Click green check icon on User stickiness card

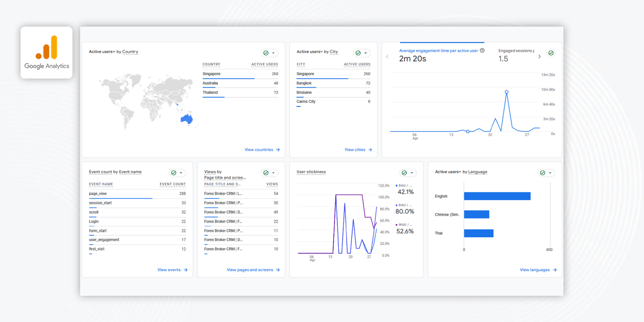click(404, 173)
